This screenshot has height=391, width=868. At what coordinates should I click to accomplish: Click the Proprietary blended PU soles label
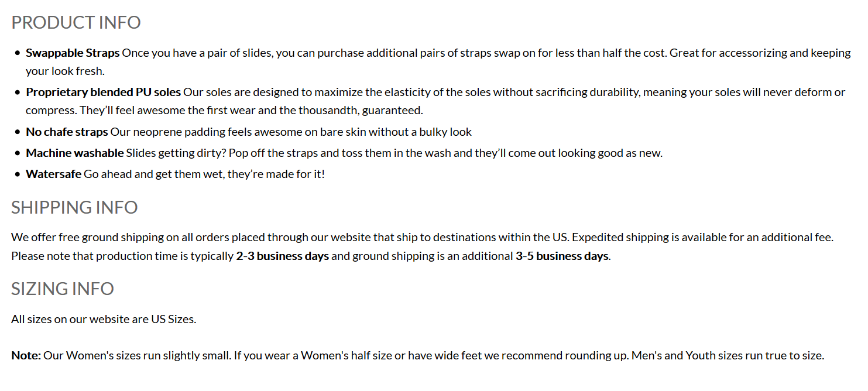point(104,92)
